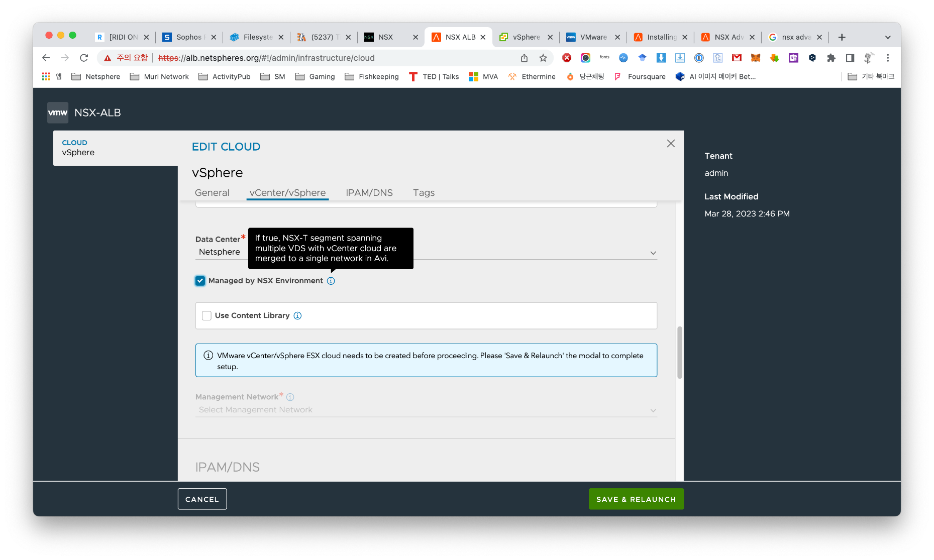Click the browser back arrow
Screen dimensions: 934x560
tap(46, 58)
